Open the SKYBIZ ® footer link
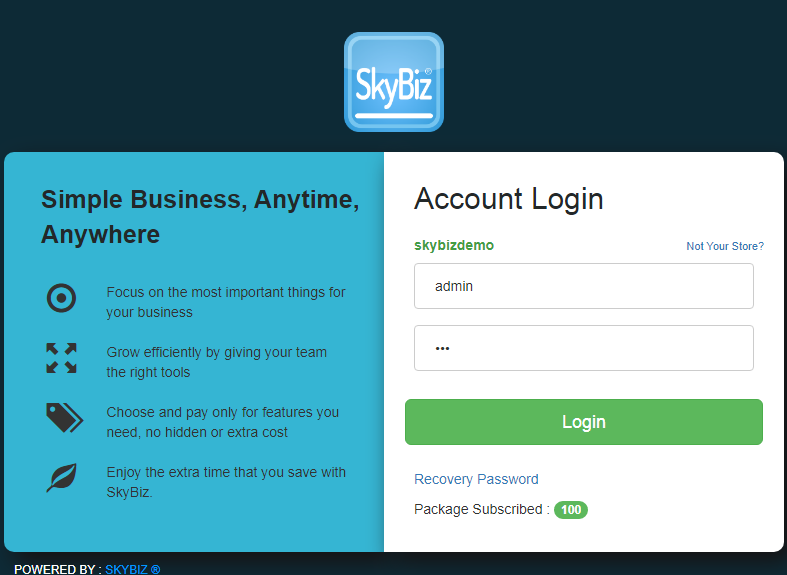787x575 pixels. [133, 569]
